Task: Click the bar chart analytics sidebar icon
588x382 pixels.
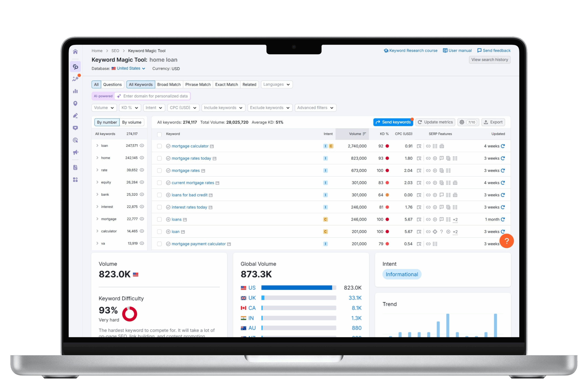Action: tap(75, 91)
